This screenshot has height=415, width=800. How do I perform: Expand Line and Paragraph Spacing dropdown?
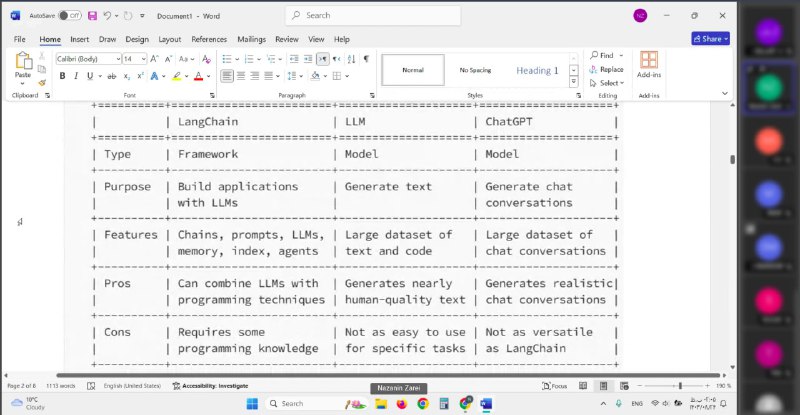coord(301,77)
